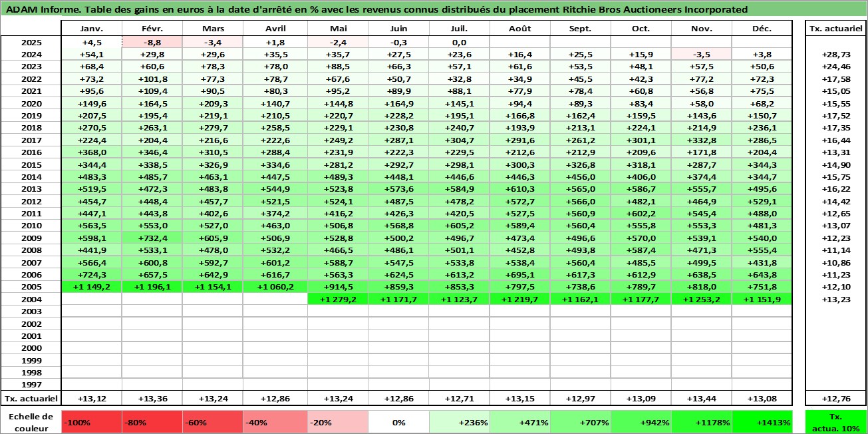868x434 pixels.
Task: Select the +707% color scale cell
Action: coord(581,422)
